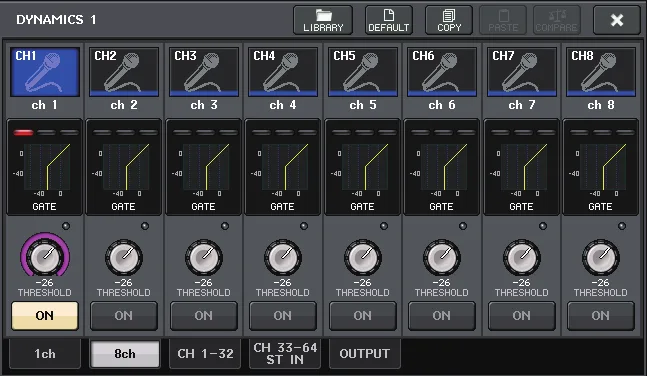Select the CH5 microphone channel icon
This screenshot has width=647, height=376.
[363, 72]
